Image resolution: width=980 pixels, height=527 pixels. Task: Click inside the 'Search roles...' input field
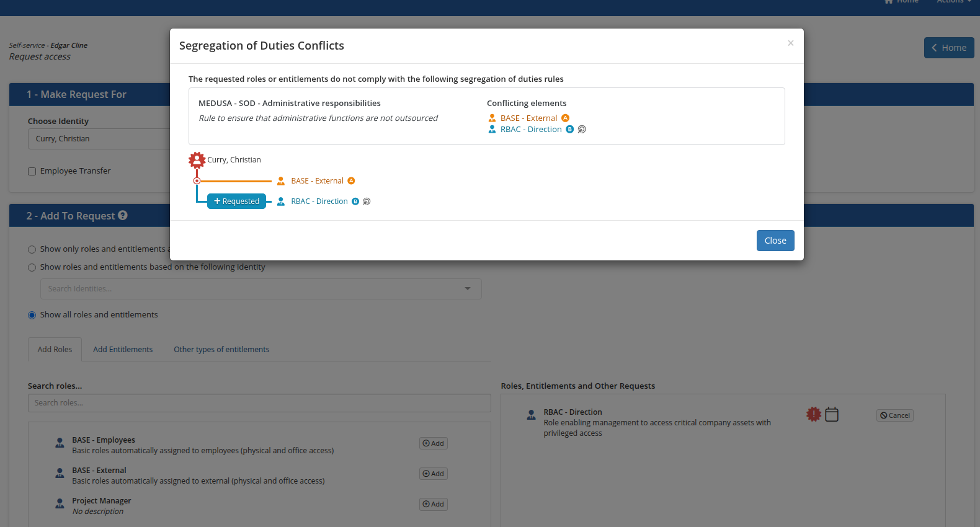point(259,402)
